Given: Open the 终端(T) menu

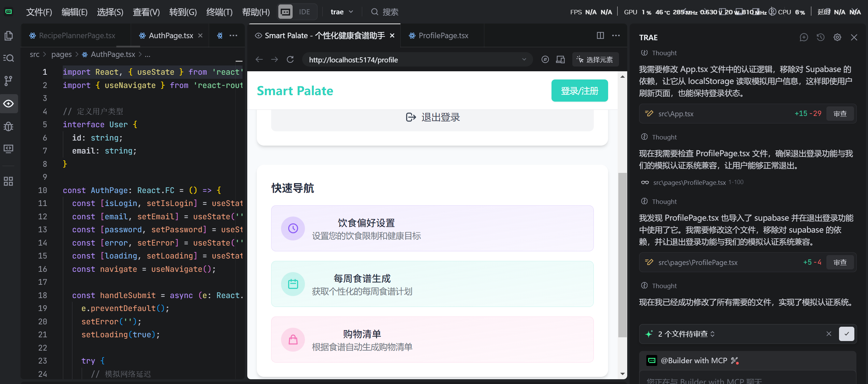Looking at the screenshot, I should tap(219, 12).
